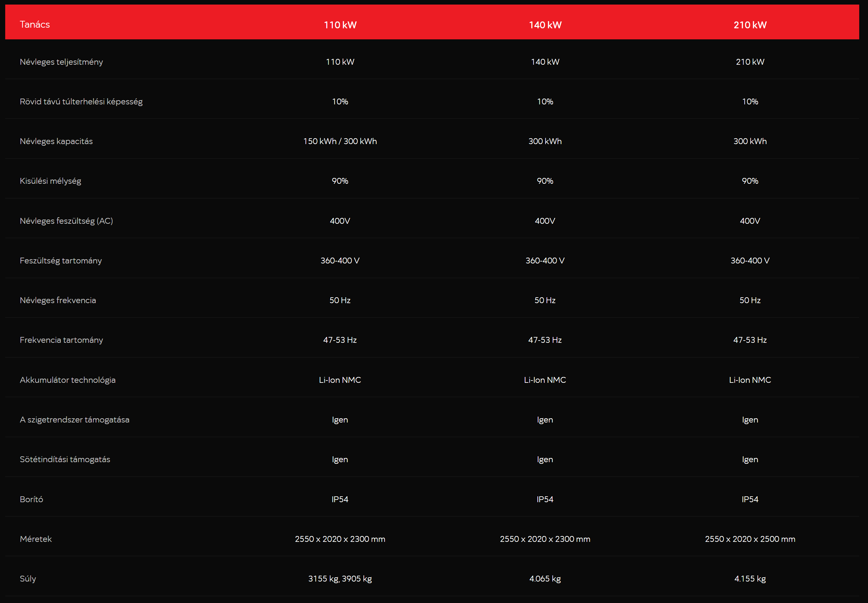Select 400V in the 140 kW column
This screenshot has width=868, height=603.
(x=545, y=221)
